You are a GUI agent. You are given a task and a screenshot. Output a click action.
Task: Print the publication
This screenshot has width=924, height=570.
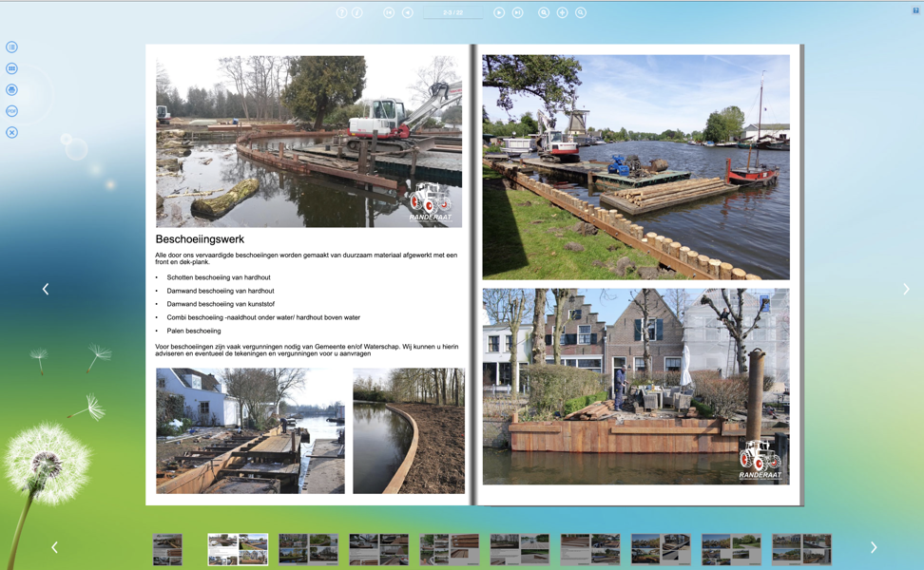(10, 89)
